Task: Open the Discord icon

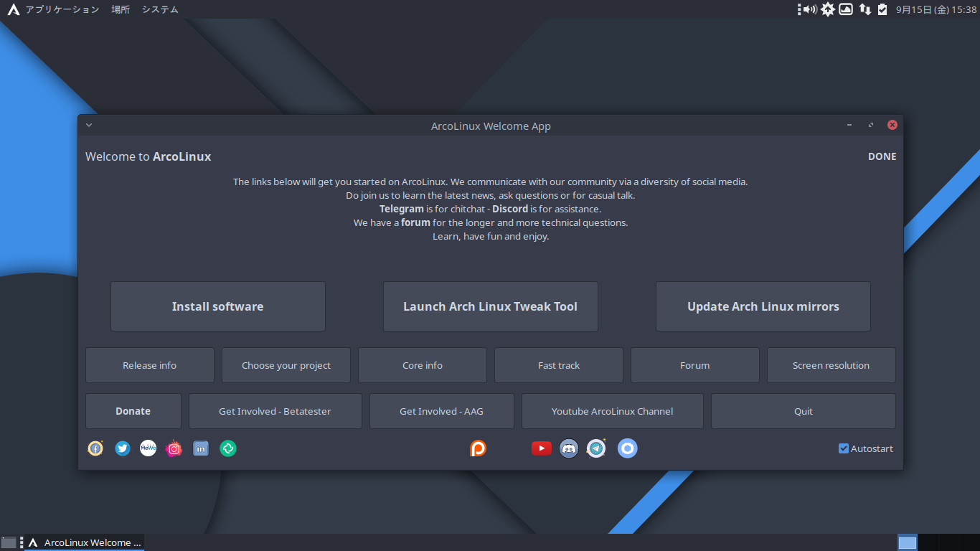Action: coord(569,448)
